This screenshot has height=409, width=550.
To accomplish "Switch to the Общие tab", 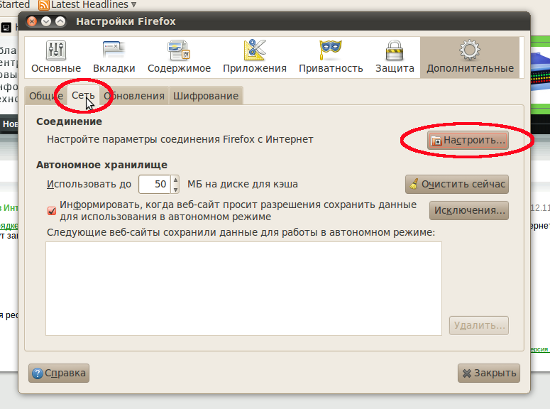I will pyautogui.click(x=46, y=96).
